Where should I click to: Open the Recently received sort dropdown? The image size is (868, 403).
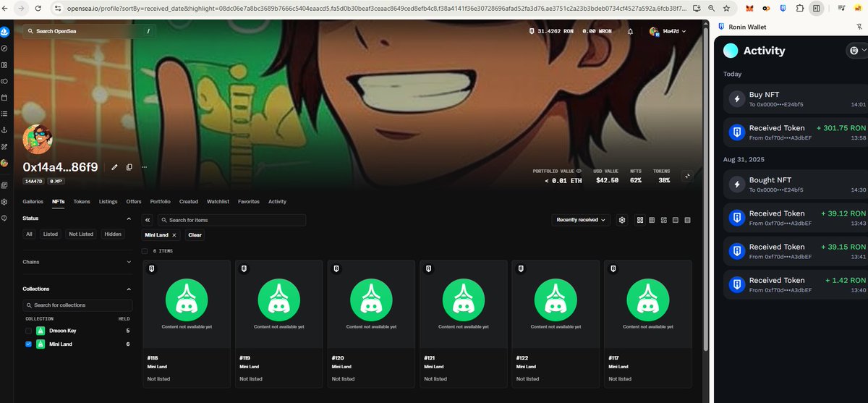click(581, 220)
